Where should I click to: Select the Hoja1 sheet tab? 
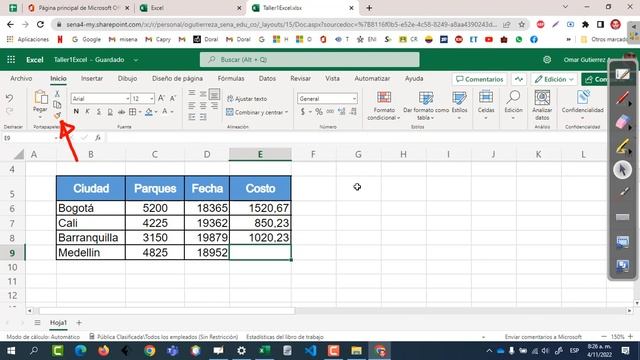pyautogui.click(x=58, y=322)
